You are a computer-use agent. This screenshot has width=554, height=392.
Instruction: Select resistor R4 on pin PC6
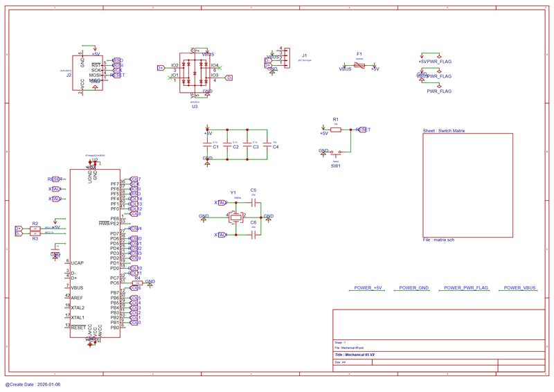pos(137,283)
